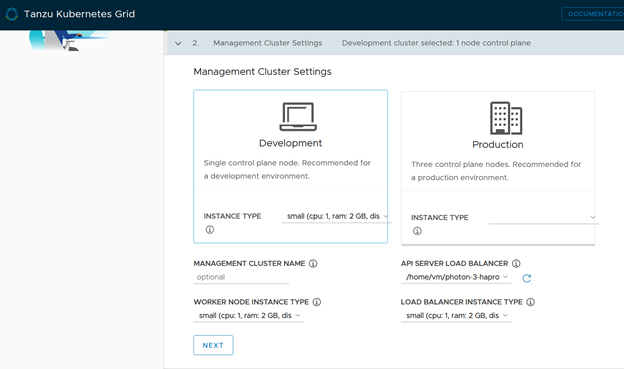Open Production instance type dropdown
This screenshot has height=369, width=624.
(x=543, y=217)
